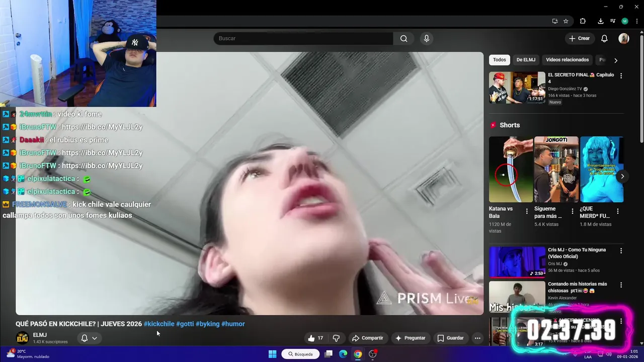Image resolution: width=644 pixels, height=362 pixels.
Task: Open the JONGOTI short thumbnail
Action: tap(556, 169)
